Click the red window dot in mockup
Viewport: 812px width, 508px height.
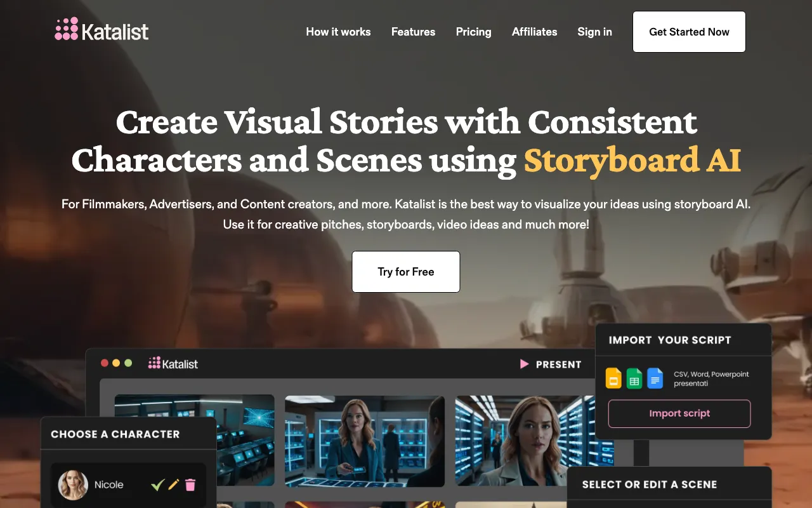tap(105, 363)
